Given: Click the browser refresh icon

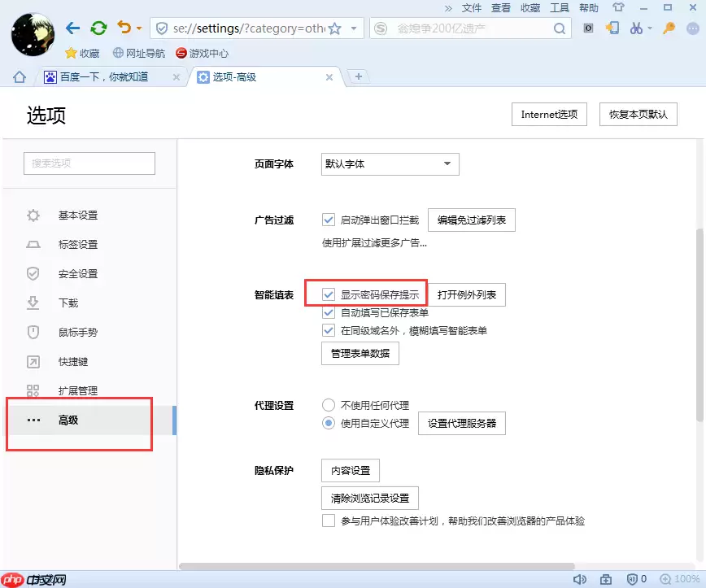Looking at the screenshot, I should [x=98, y=27].
